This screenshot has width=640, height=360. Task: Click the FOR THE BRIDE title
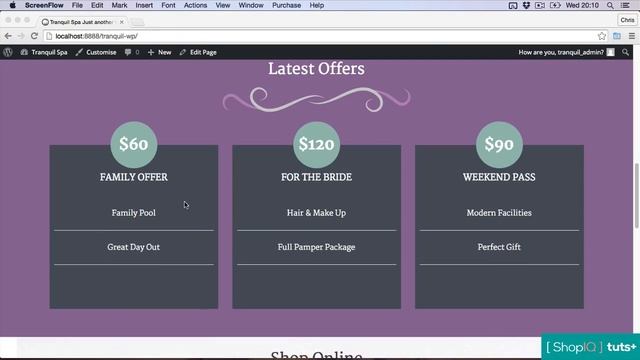(316, 177)
